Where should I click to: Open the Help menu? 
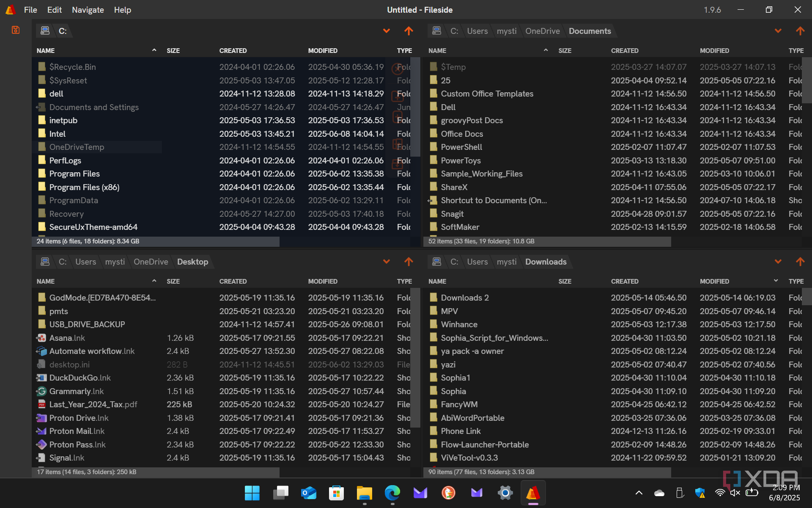point(122,10)
